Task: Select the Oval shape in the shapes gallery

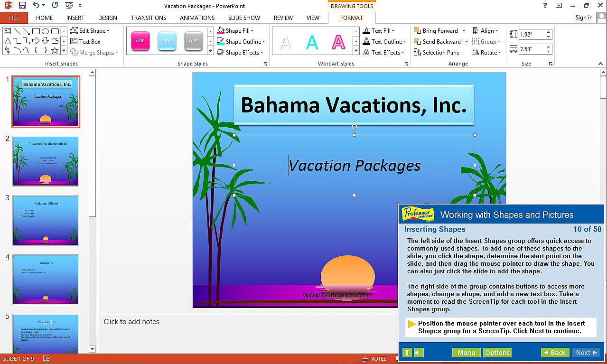Action: click(46, 31)
